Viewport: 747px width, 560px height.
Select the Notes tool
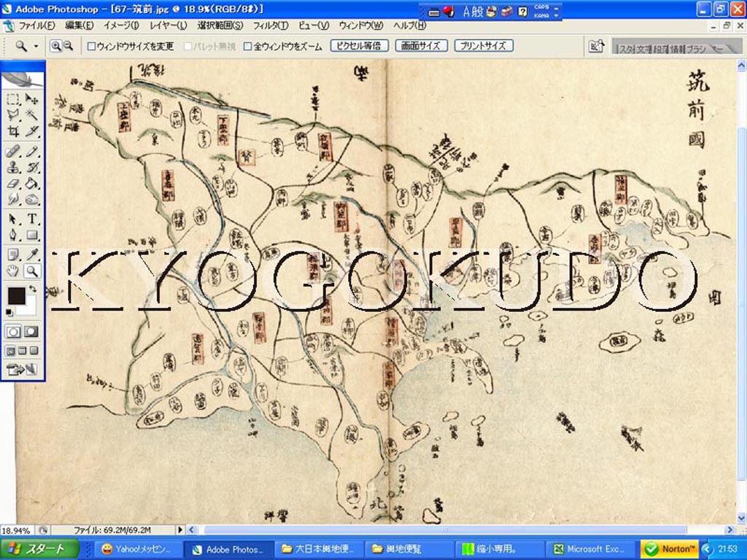click(x=13, y=254)
